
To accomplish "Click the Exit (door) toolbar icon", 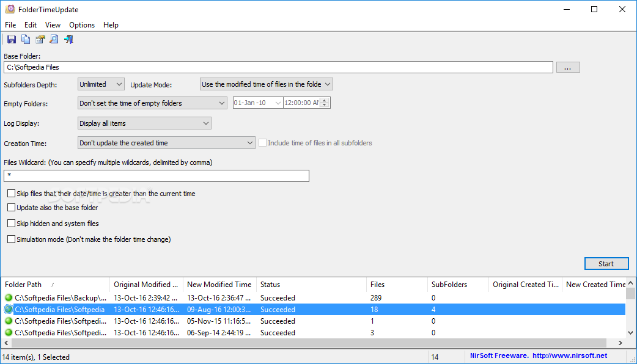I will point(68,39).
